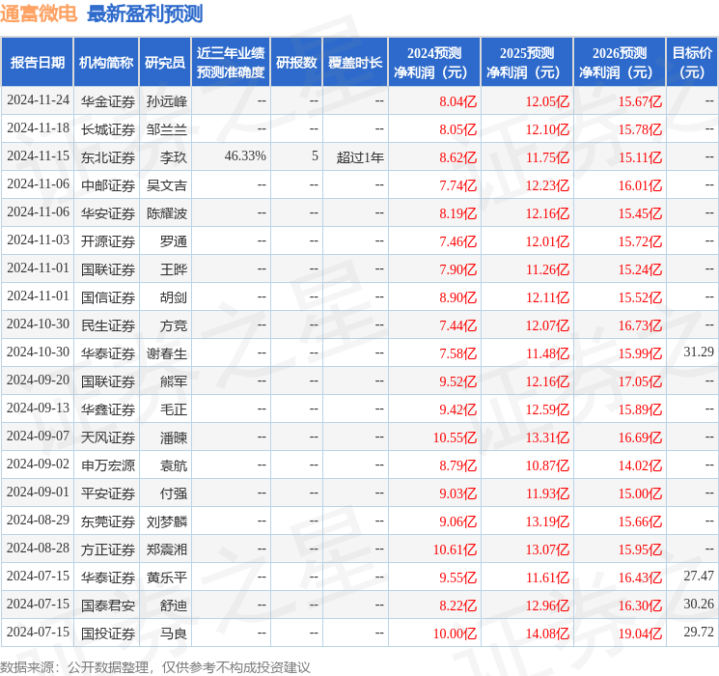Click the 12.23亿 2025 forecast value
This screenshot has width=719, height=676.
click(548, 185)
